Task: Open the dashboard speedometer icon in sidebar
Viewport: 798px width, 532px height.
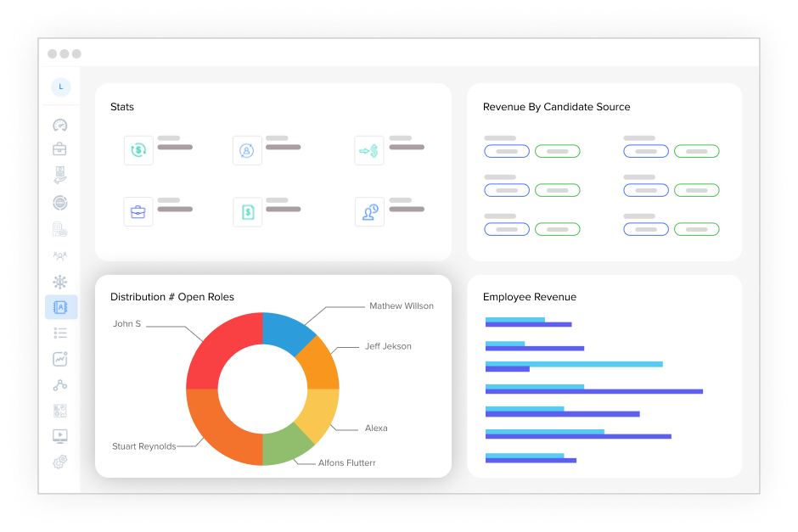Action: (59, 125)
